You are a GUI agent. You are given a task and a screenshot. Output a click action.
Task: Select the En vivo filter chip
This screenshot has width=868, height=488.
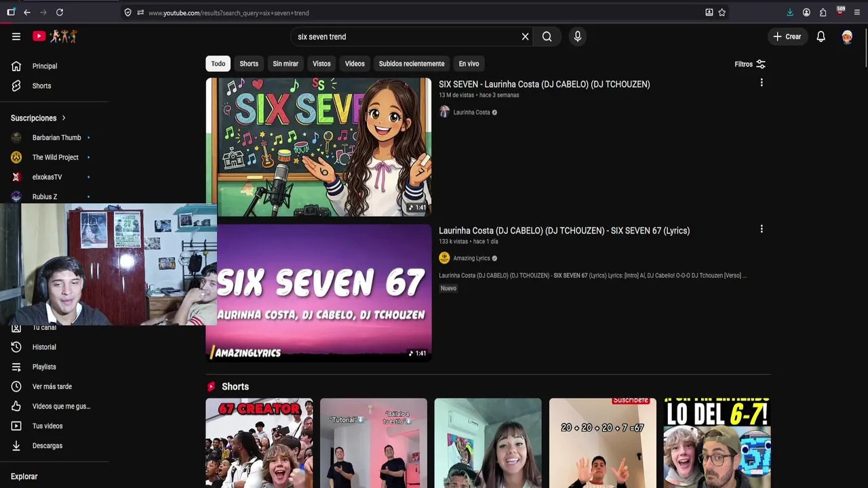pos(469,64)
